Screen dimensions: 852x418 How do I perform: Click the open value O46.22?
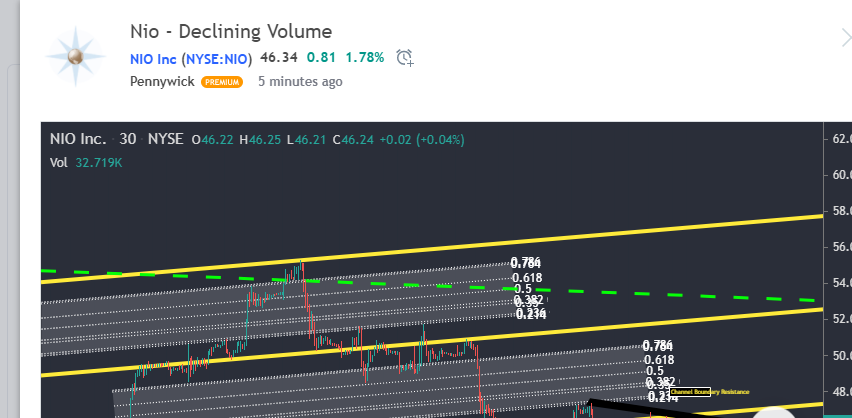[212, 140]
